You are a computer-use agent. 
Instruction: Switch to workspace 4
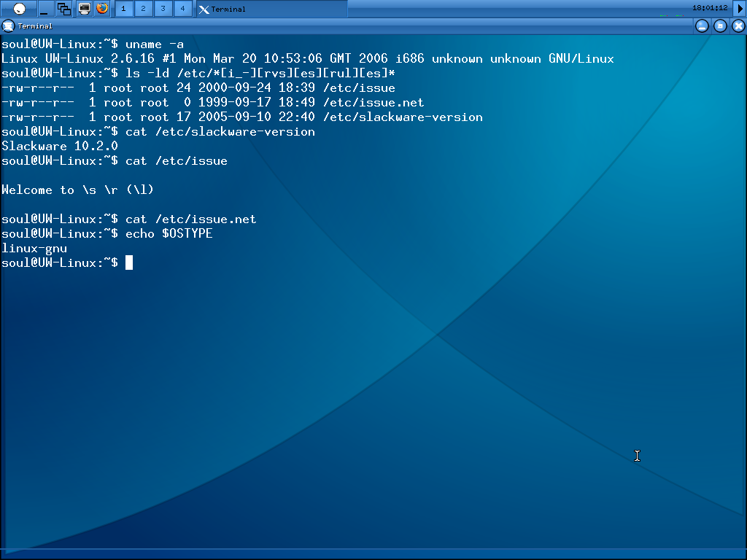(182, 9)
